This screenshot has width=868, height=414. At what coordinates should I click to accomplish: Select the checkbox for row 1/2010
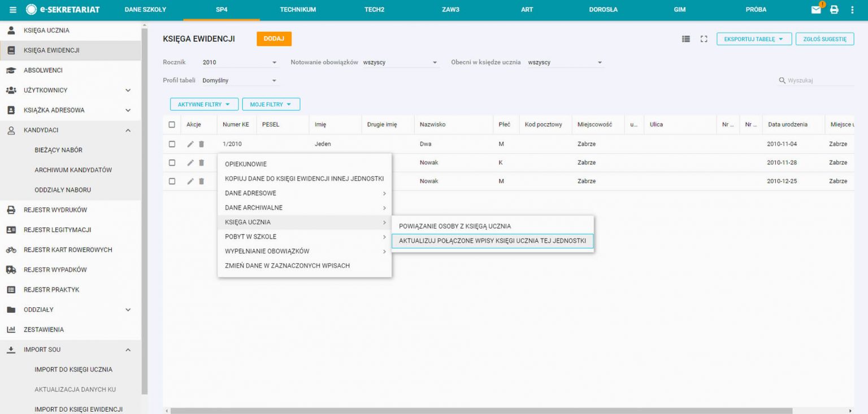coord(172,144)
